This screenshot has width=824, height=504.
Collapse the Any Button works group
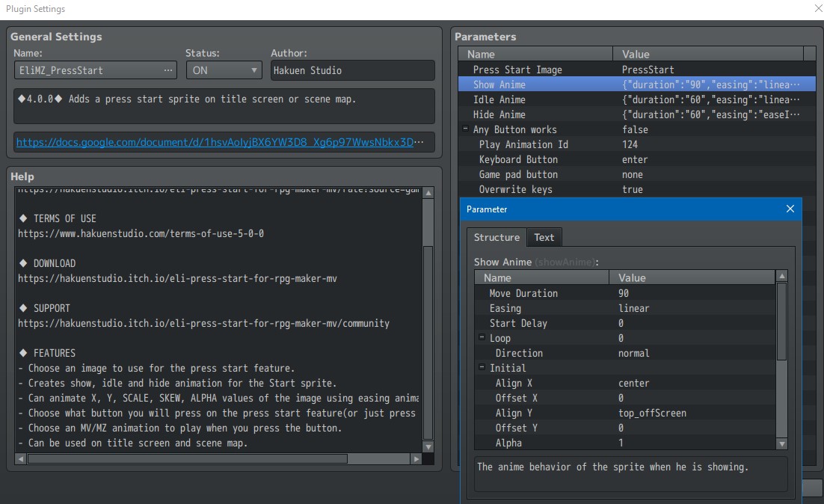click(465, 129)
